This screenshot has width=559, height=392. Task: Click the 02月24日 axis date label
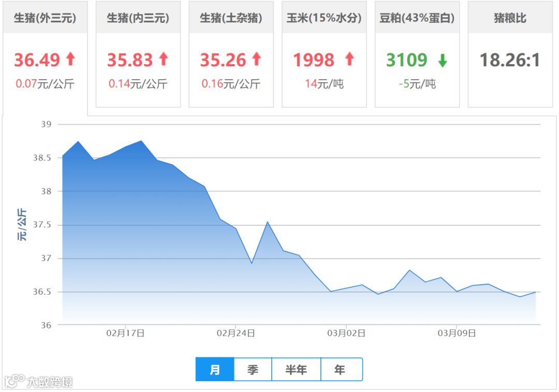(x=236, y=333)
